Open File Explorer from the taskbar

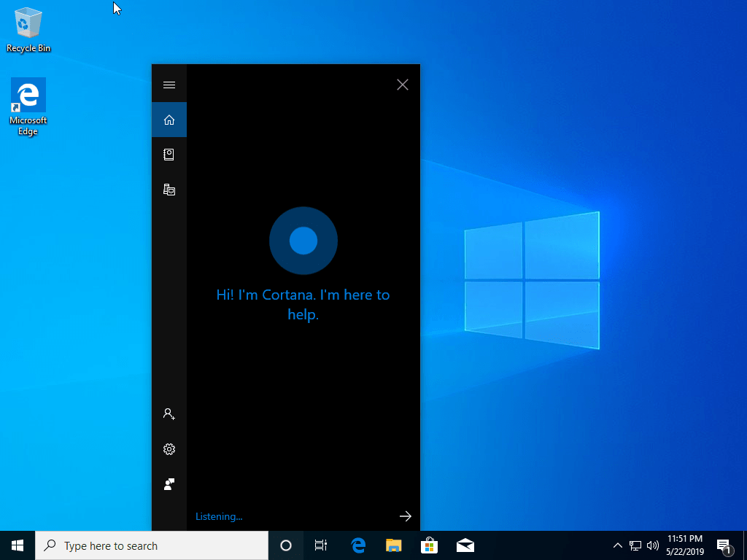coord(393,545)
